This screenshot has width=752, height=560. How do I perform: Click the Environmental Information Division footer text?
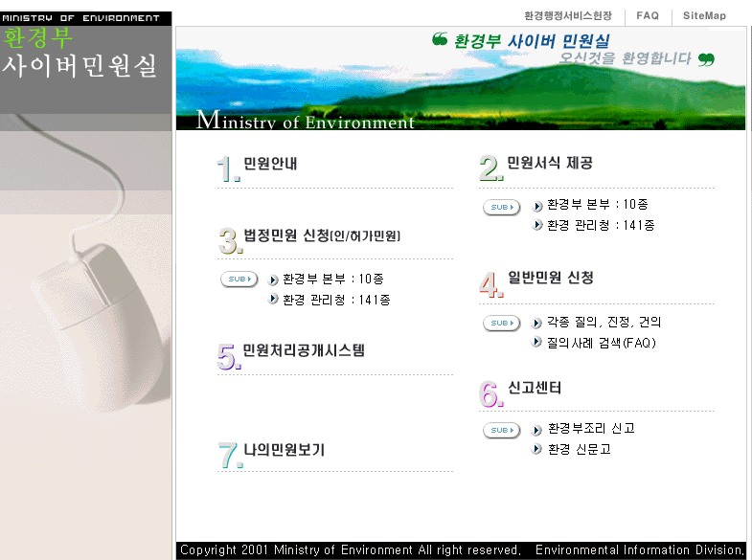tap(639, 549)
